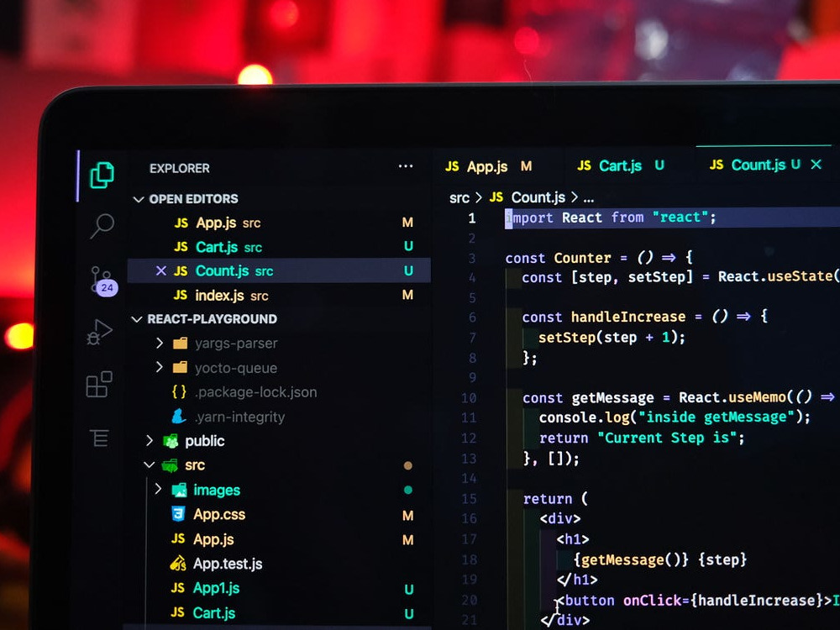Open App.test.js in the file tree
The height and width of the screenshot is (630, 840).
(x=228, y=564)
